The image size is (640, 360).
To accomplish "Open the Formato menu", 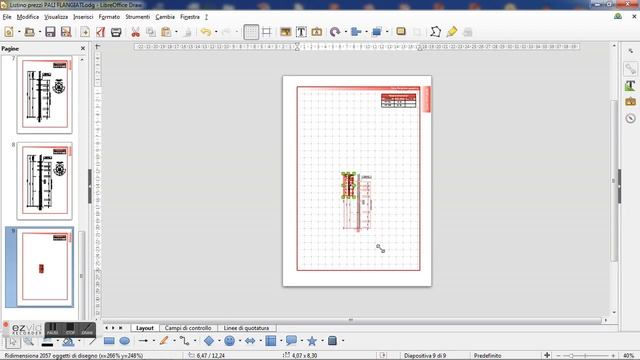I will tap(109, 17).
